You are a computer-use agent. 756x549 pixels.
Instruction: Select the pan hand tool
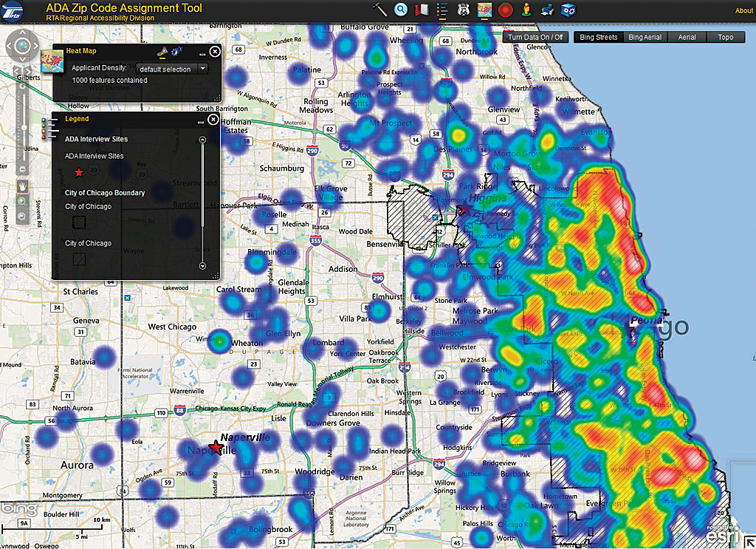(22, 186)
